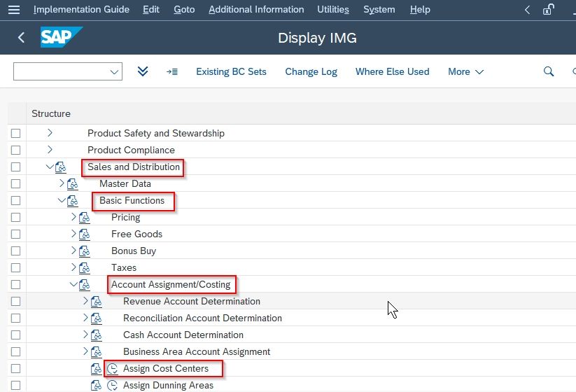Tick the checkbox for Product Safety and Stewardship
The height and width of the screenshot is (392, 576).
pyautogui.click(x=16, y=134)
